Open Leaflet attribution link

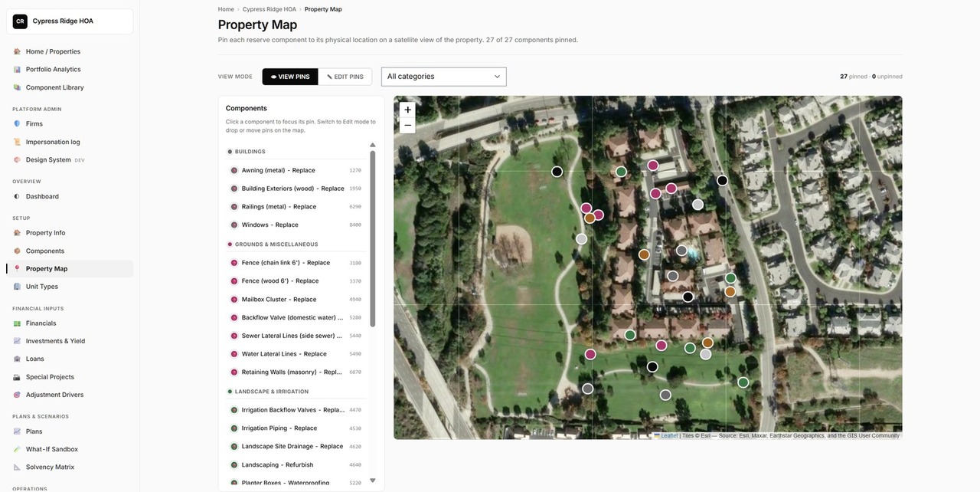(x=669, y=435)
